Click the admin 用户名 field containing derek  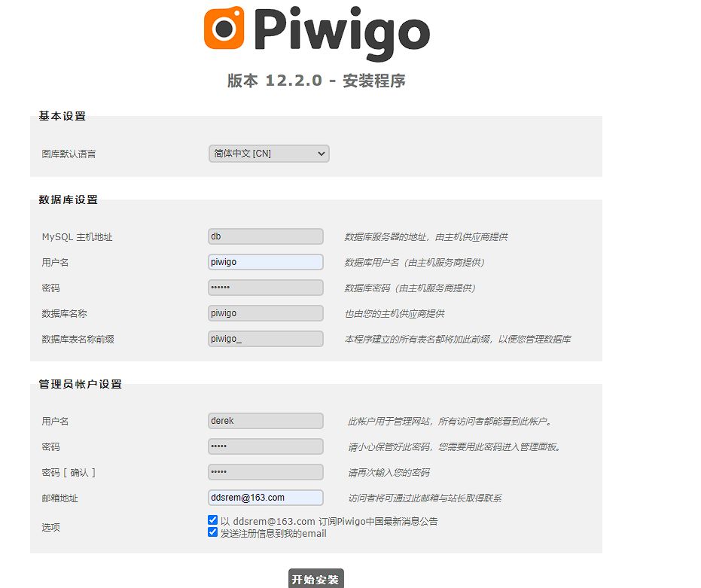266,421
